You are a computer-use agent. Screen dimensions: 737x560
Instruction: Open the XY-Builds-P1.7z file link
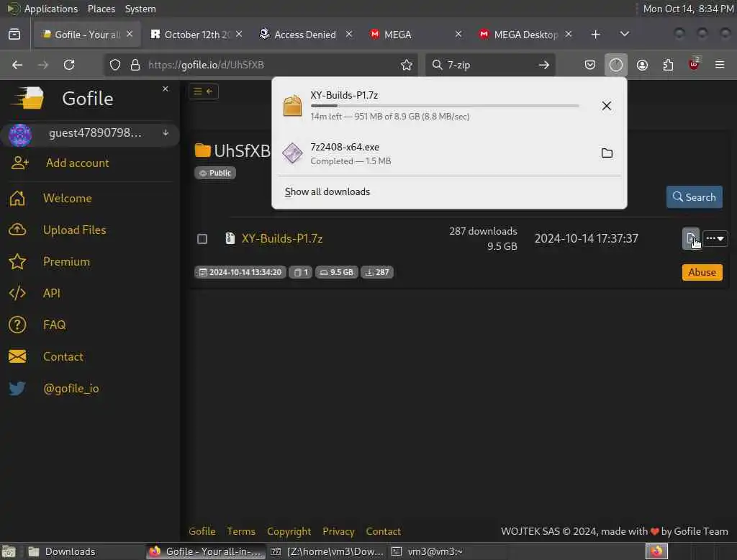point(282,238)
